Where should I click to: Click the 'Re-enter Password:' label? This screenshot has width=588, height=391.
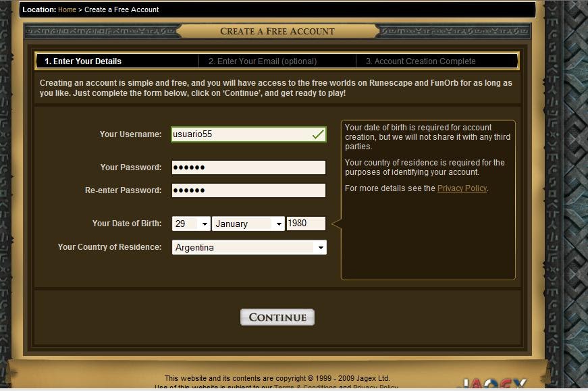(123, 190)
